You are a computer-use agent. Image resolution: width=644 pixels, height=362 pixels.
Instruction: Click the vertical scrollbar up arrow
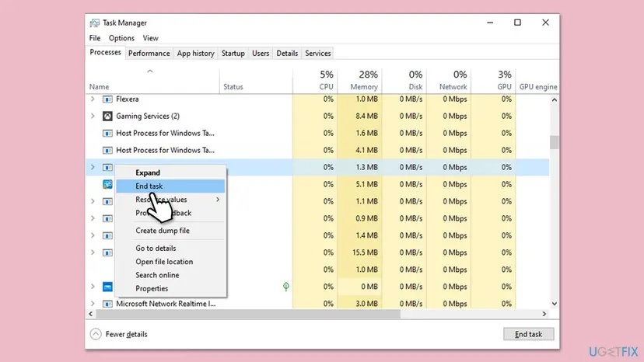point(555,99)
